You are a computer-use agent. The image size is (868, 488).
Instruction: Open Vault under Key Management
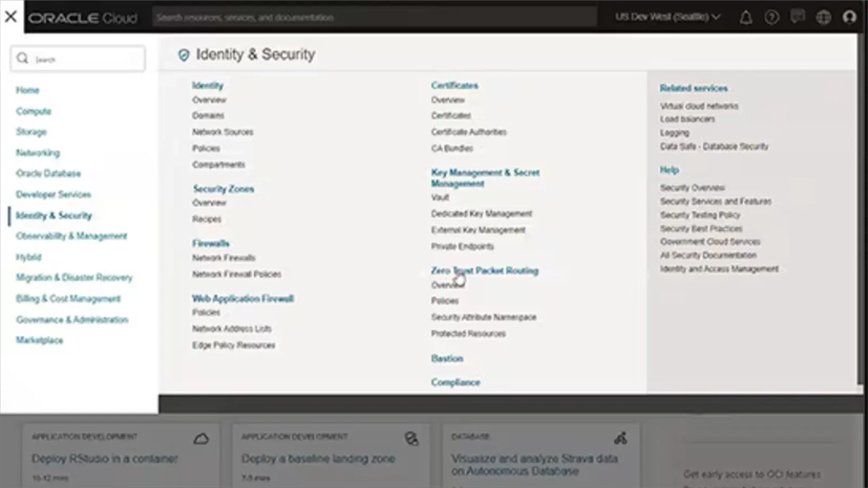click(440, 197)
